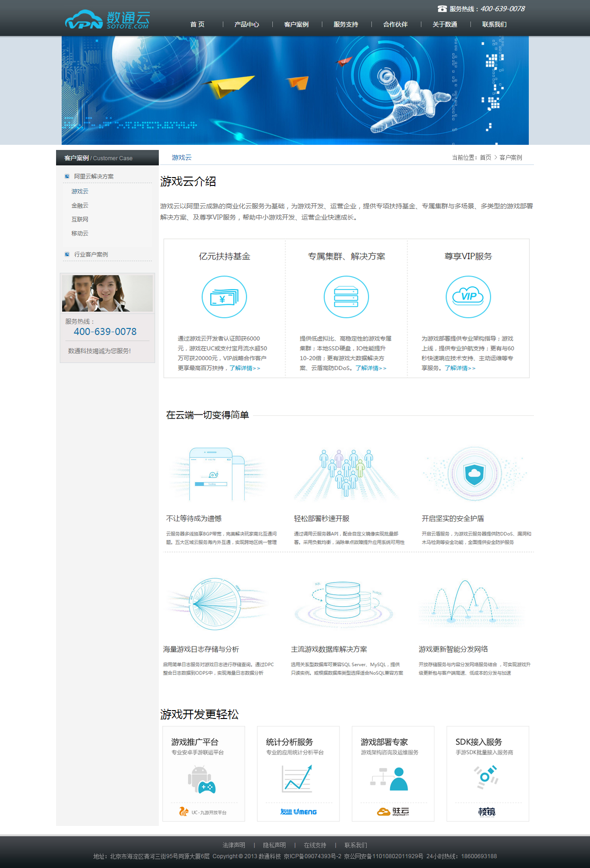
Task: Go to 联系我们 in top navigation
Action: [x=494, y=24]
